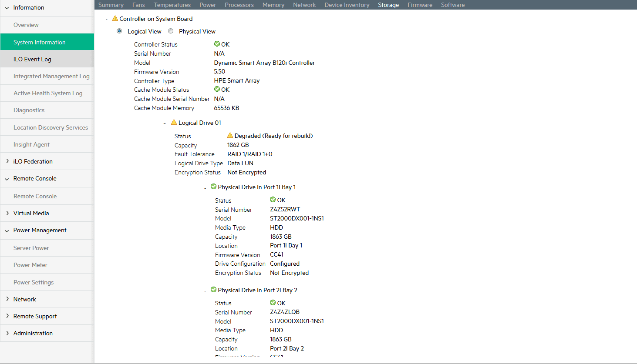Click serial number Z4Z52RWT
The width and height of the screenshot is (637, 364).
pos(285,209)
